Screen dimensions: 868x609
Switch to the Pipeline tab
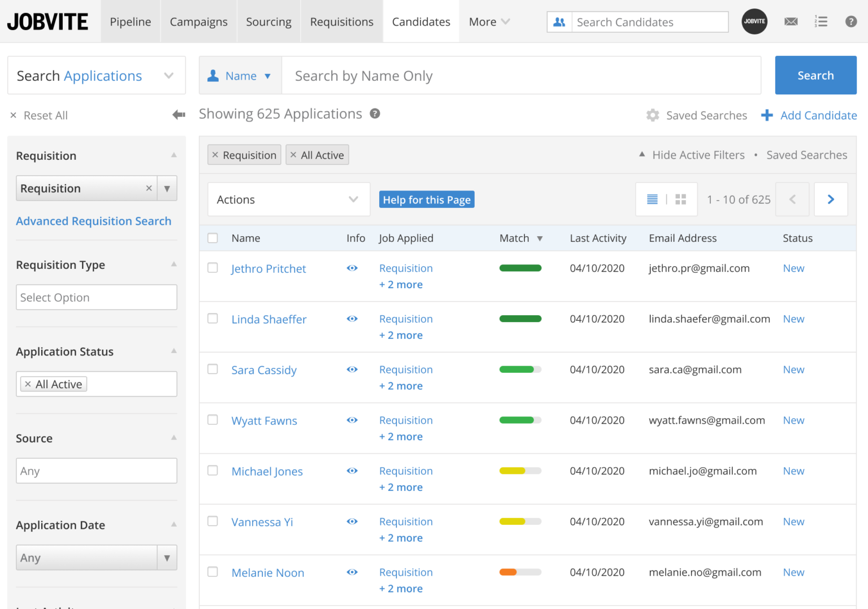(x=131, y=21)
